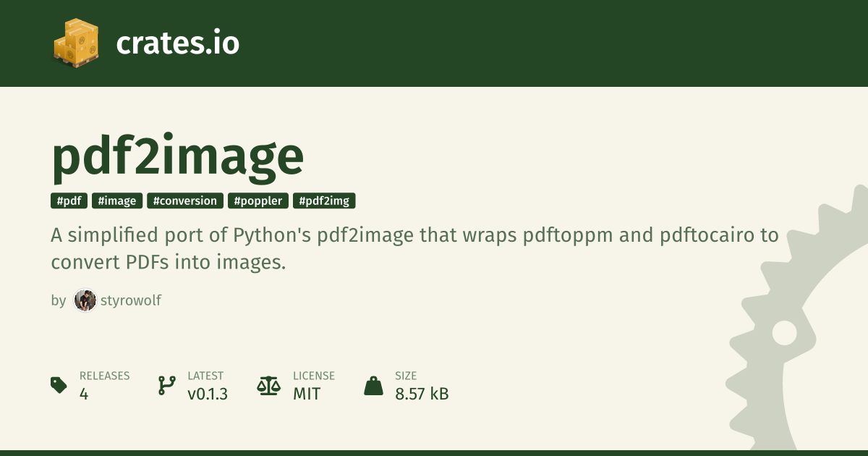The image size is (868, 456).
Task: Open the styrowolf author name
Action: (x=131, y=300)
